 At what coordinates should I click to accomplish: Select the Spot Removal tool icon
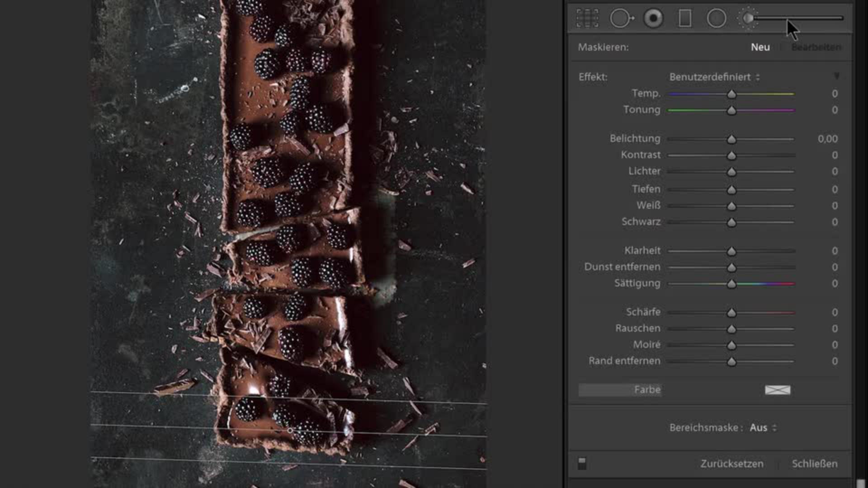click(621, 19)
